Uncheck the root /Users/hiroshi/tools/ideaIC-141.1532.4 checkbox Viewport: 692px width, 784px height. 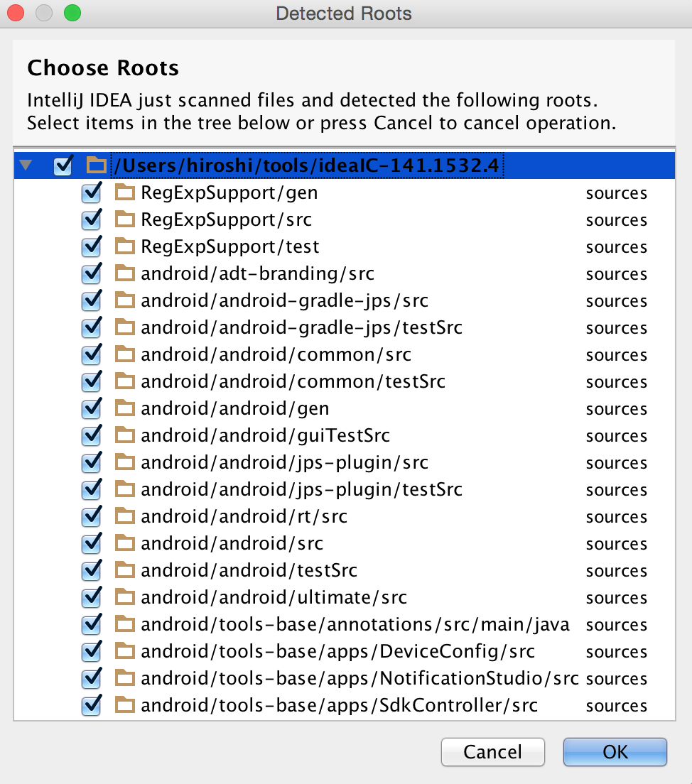(63, 165)
